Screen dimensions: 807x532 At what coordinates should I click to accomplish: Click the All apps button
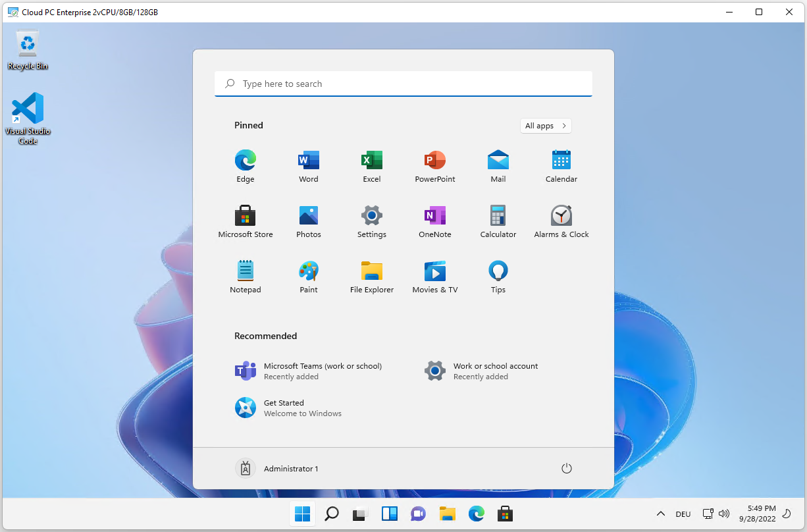pyautogui.click(x=546, y=126)
